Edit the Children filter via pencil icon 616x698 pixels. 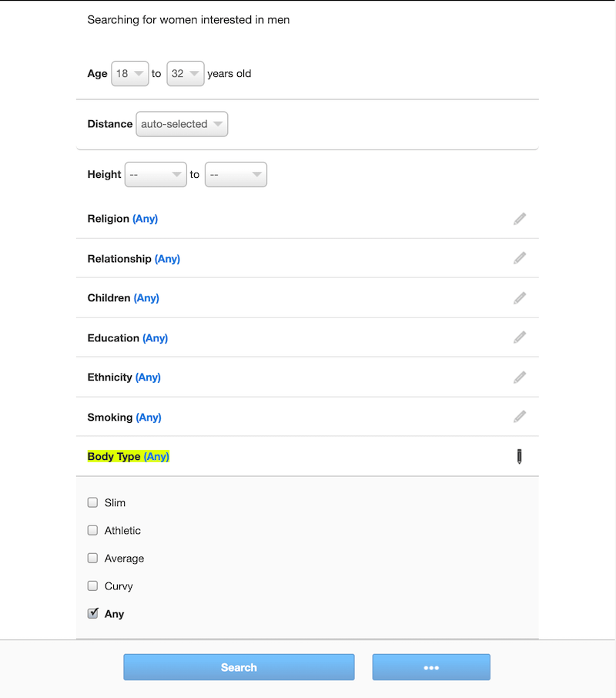[520, 298]
